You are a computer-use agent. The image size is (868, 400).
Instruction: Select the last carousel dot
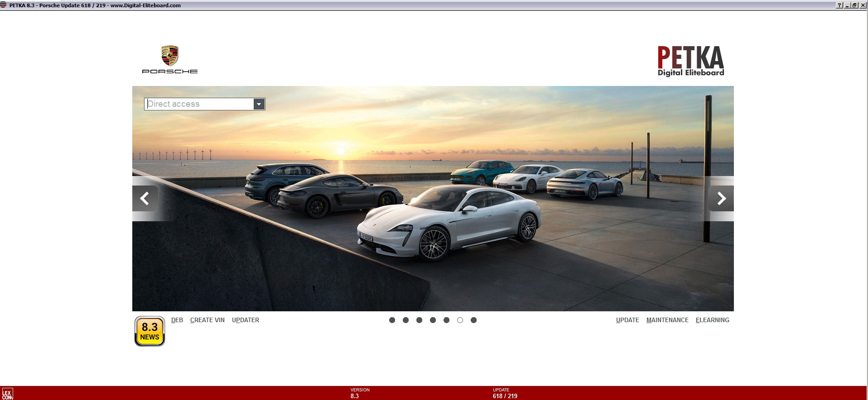[x=474, y=320]
